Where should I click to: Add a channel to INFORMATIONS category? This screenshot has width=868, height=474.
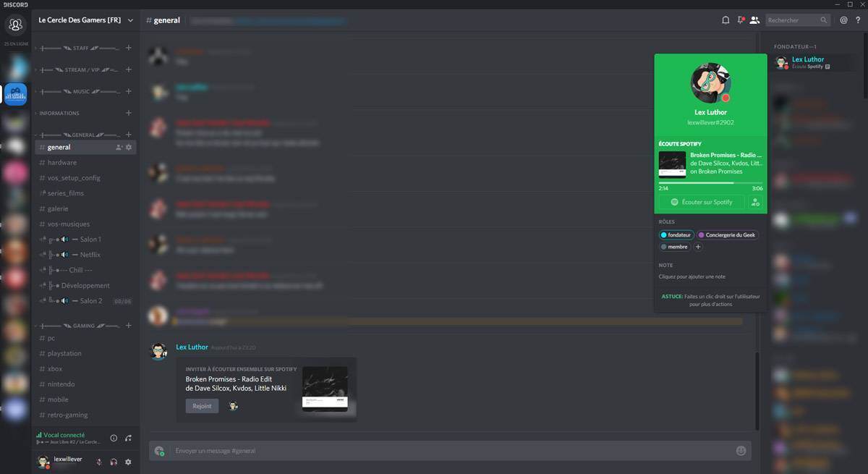129,113
